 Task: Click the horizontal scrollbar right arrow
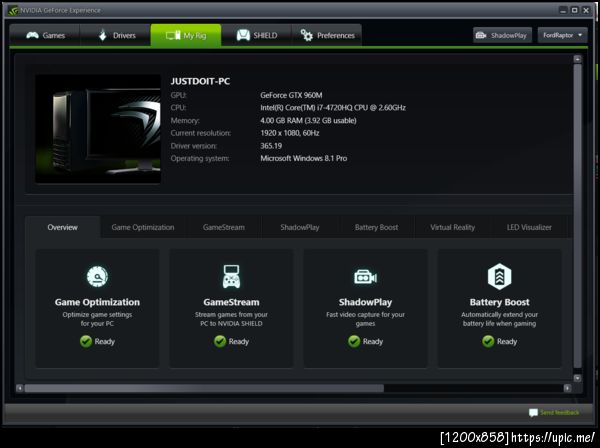(x=567, y=388)
